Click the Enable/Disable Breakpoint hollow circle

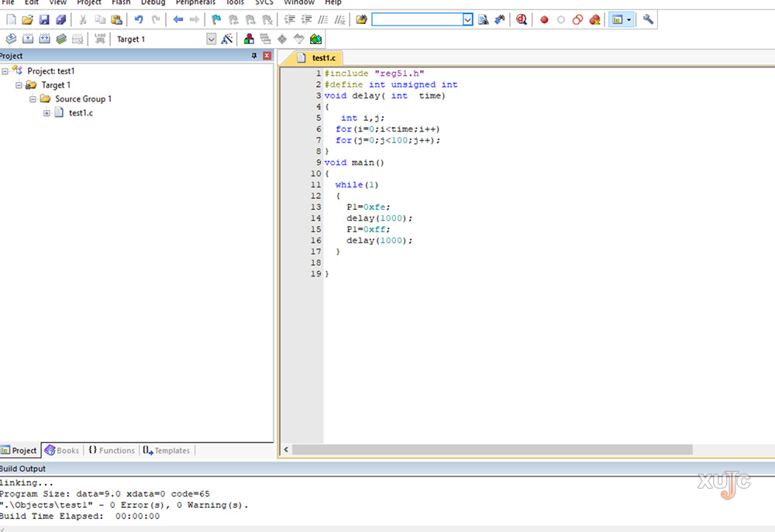561,19
